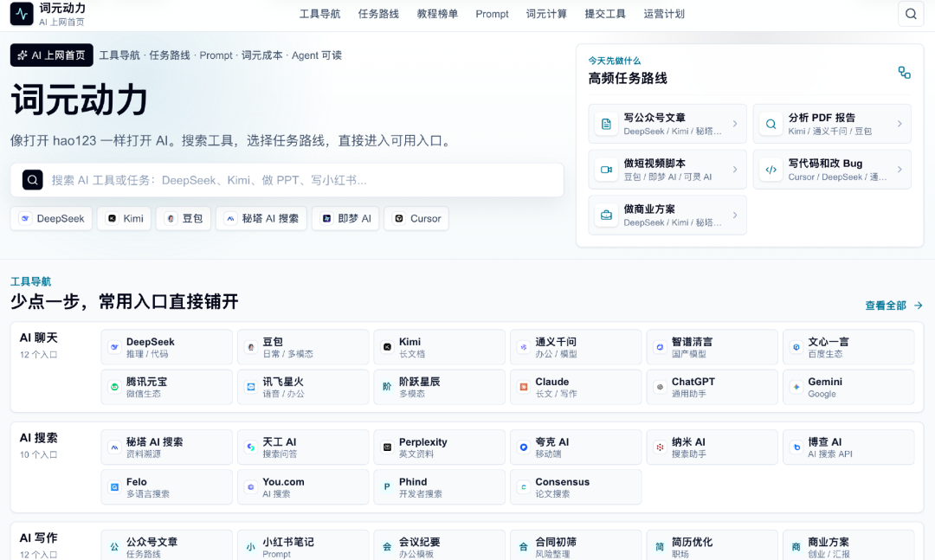Viewport: 935px width, 560px height.
Task: Expand the 做商业方案 card chevron
Action: tap(735, 215)
